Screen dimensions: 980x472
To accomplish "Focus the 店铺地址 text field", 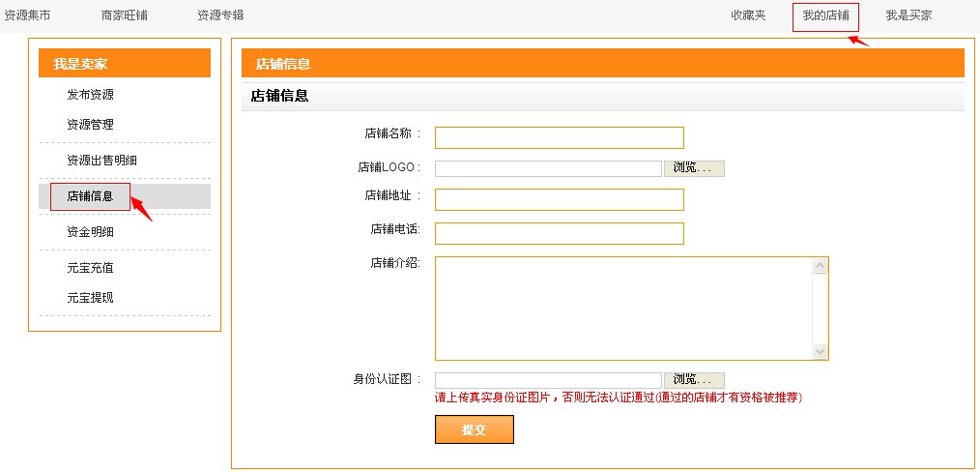I will click(560, 199).
